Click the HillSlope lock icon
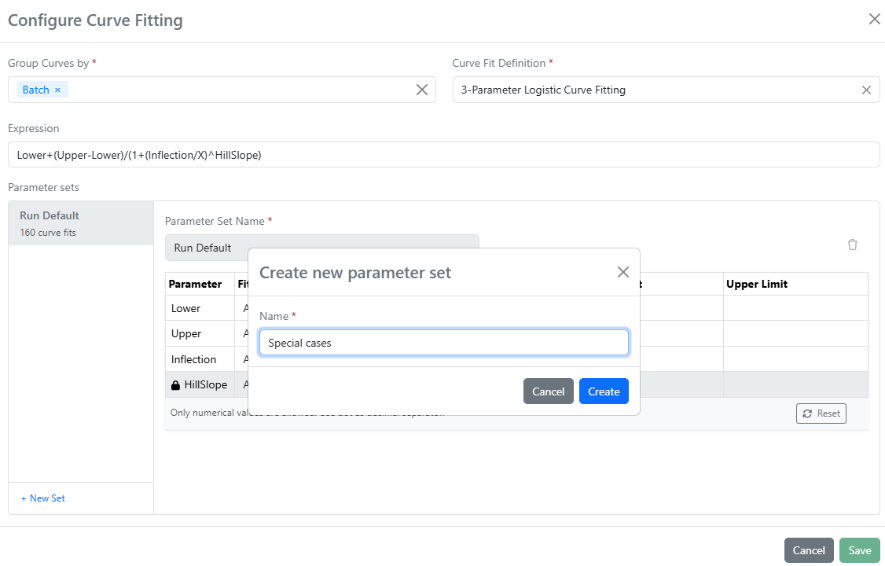 pyautogui.click(x=176, y=385)
